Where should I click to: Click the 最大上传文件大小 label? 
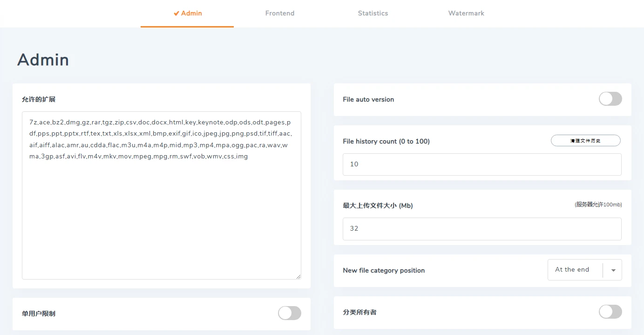pyautogui.click(x=378, y=205)
